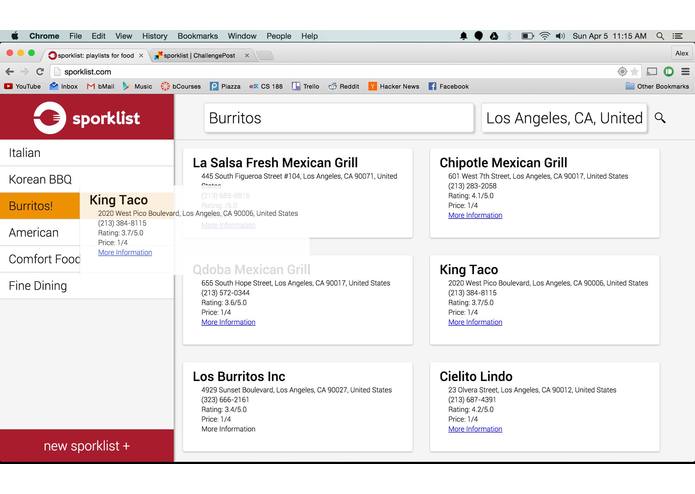Open More Information for Cielito Lindo

(x=475, y=429)
